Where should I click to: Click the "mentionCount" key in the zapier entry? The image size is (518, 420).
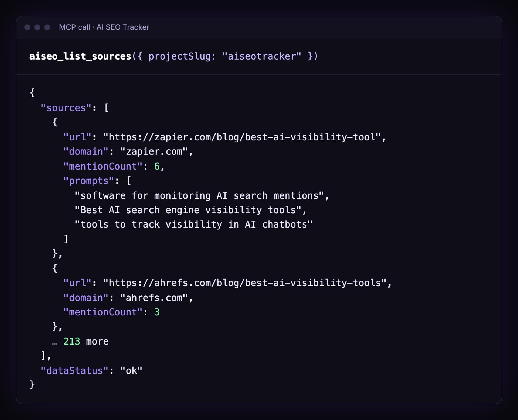click(103, 166)
